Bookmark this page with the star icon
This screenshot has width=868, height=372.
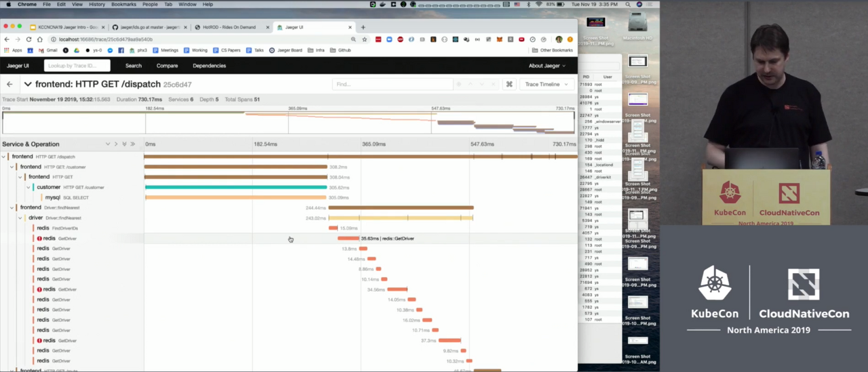click(365, 39)
